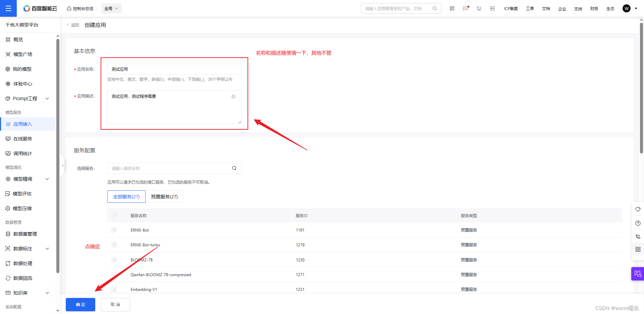This screenshot has height=314, width=644.
Task: Open the 企业 header link
Action: (x=562, y=9)
